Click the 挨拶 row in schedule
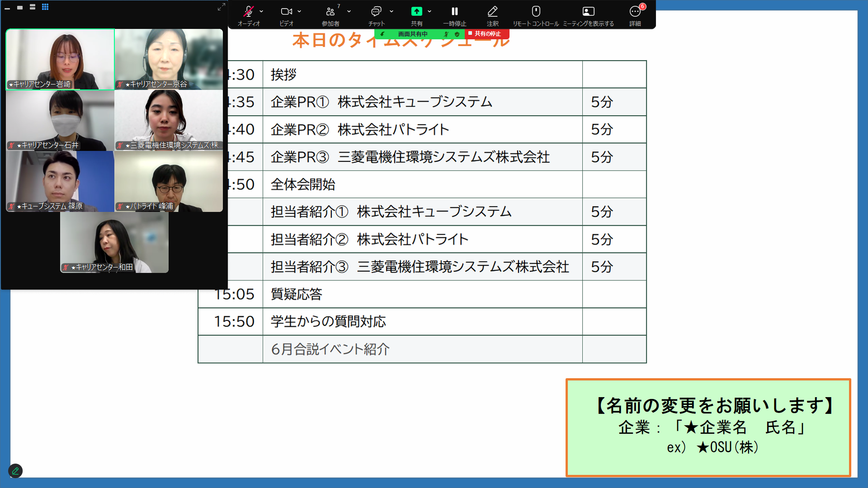Screen dimensions: 868x488 422,75
